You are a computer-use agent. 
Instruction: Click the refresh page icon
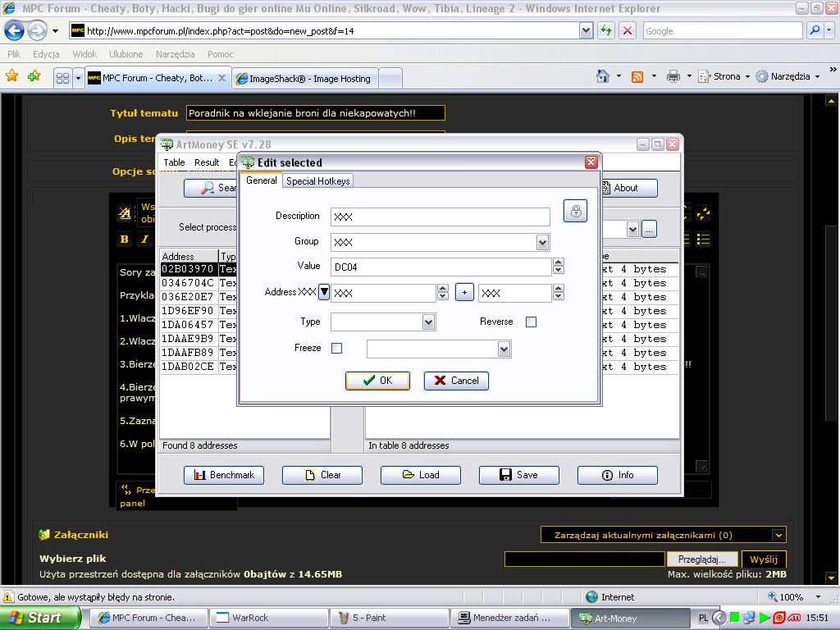pos(606,30)
